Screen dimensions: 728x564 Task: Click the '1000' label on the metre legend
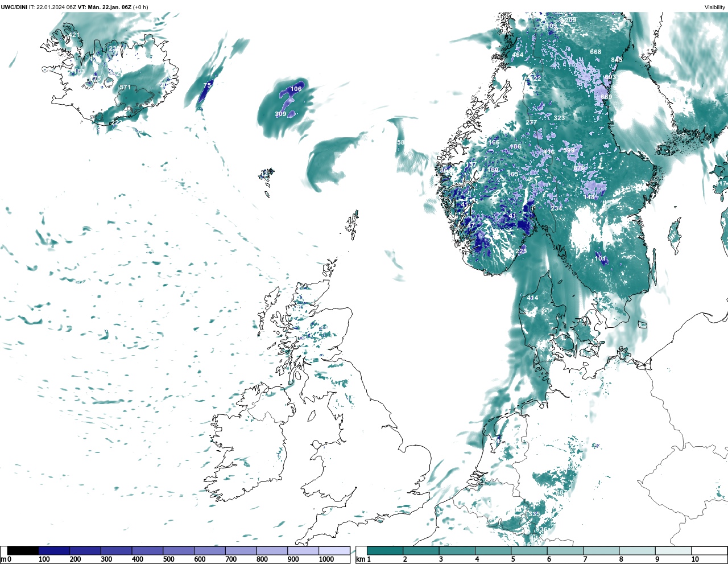(x=326, y=559)
